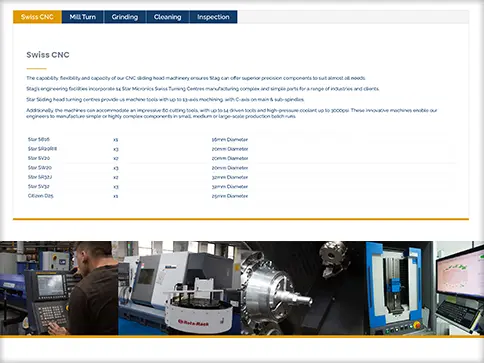
Task: Go to the Inspection tab
Action: 213,17
